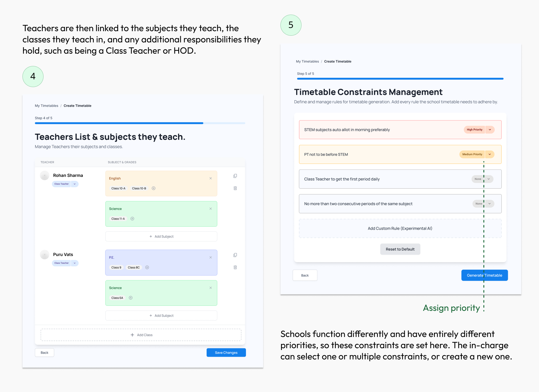Screen dimensions: 539x392
Task: Click the Step 4 of 5 progress bar
Action: tap(140, 123)
